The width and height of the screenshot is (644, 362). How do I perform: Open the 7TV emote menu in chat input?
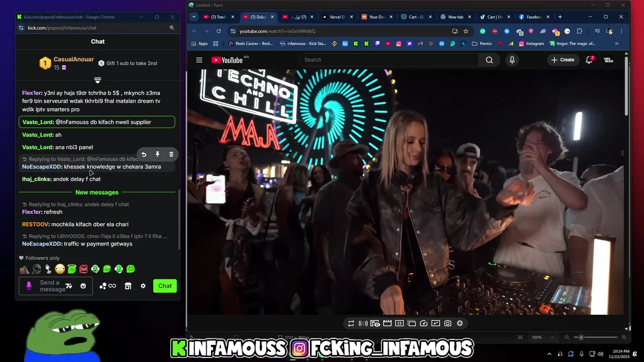tap(69, 286)
